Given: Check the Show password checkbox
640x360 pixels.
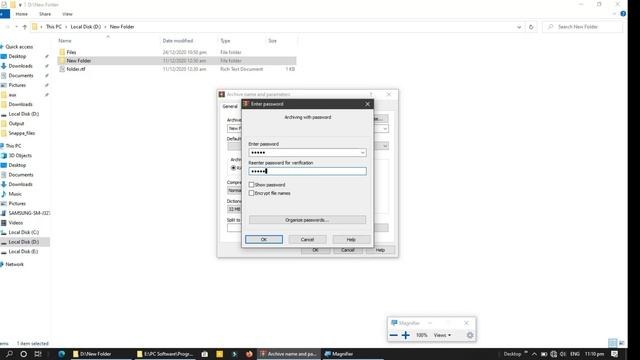Looking at the screenshot, I should tap(251, 185).
